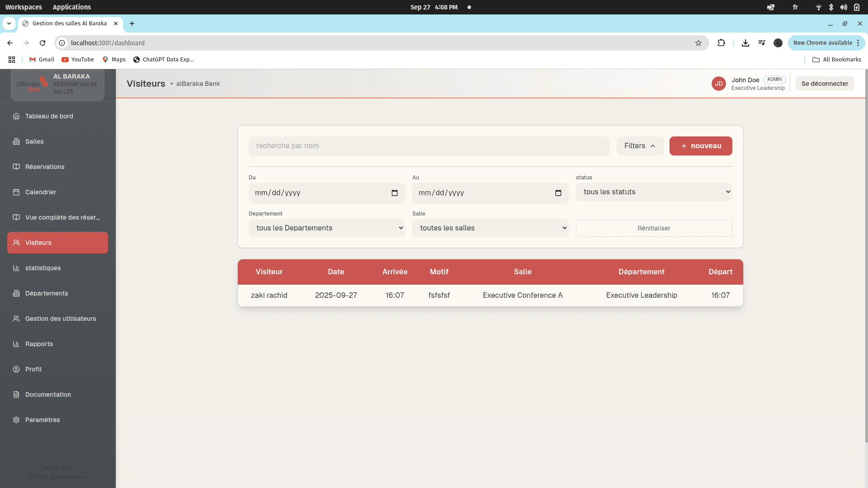
Task: Open the status dropdown 'tous les statuts'
Action: pyautogui.click(x=654, y=192)
